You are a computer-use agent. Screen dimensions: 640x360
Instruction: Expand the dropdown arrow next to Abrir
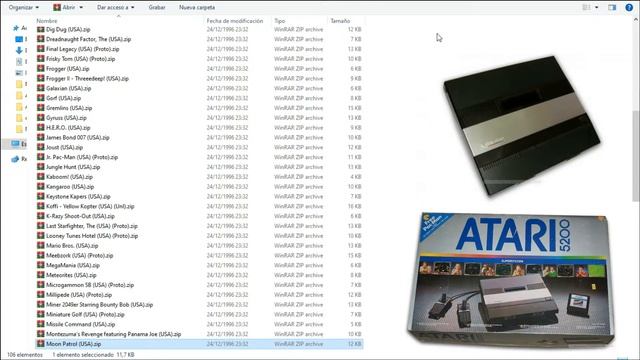point(81,7)
